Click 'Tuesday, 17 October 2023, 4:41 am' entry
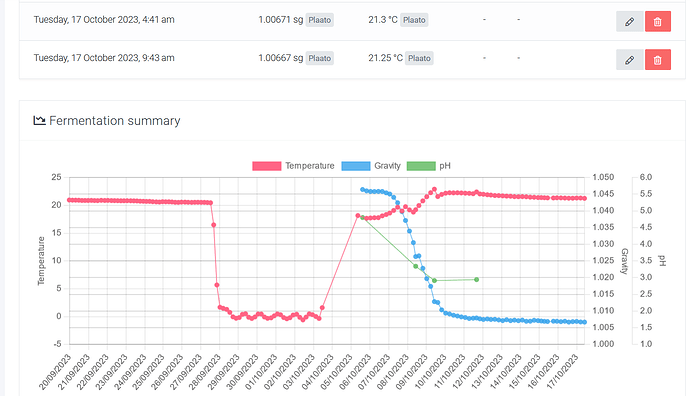Image resolution: width=690 pixels, height=396 pixels. [x=104, y=20]
